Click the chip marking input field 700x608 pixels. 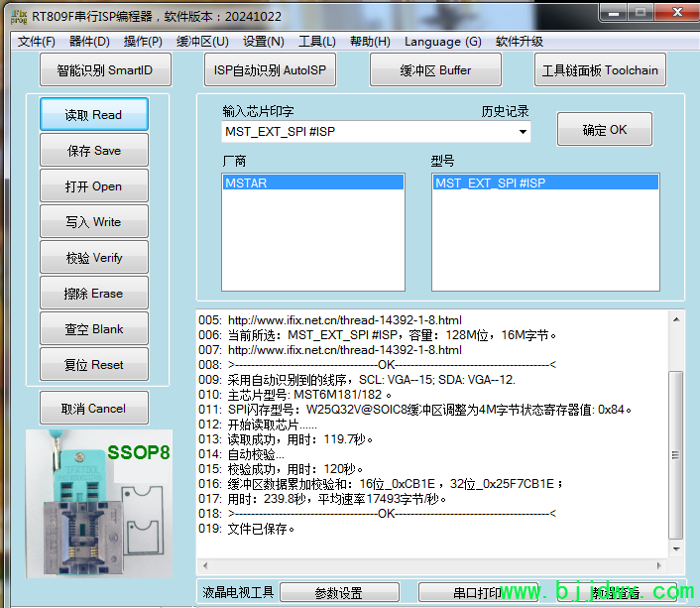click(367, 132)
